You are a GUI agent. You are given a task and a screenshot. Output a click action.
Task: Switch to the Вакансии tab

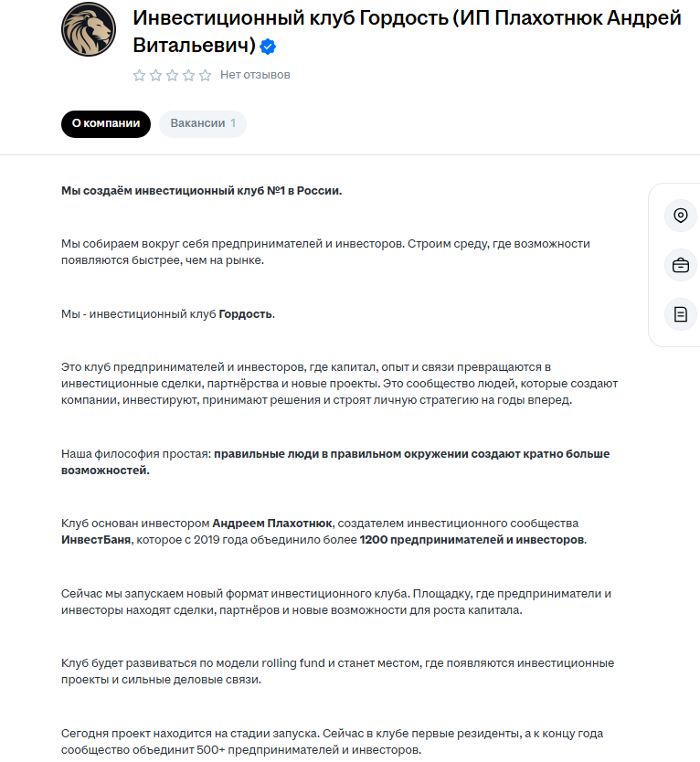tap(203, 124)
